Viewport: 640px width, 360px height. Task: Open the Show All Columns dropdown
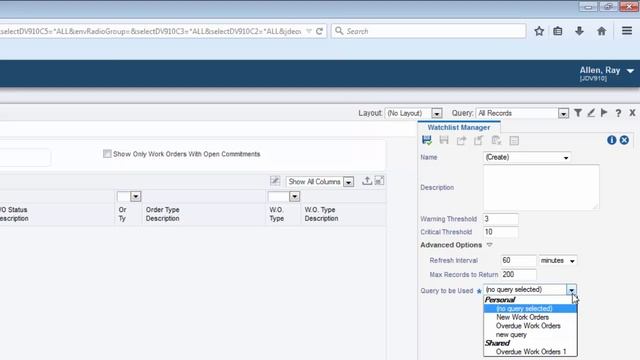pos(348,182)
